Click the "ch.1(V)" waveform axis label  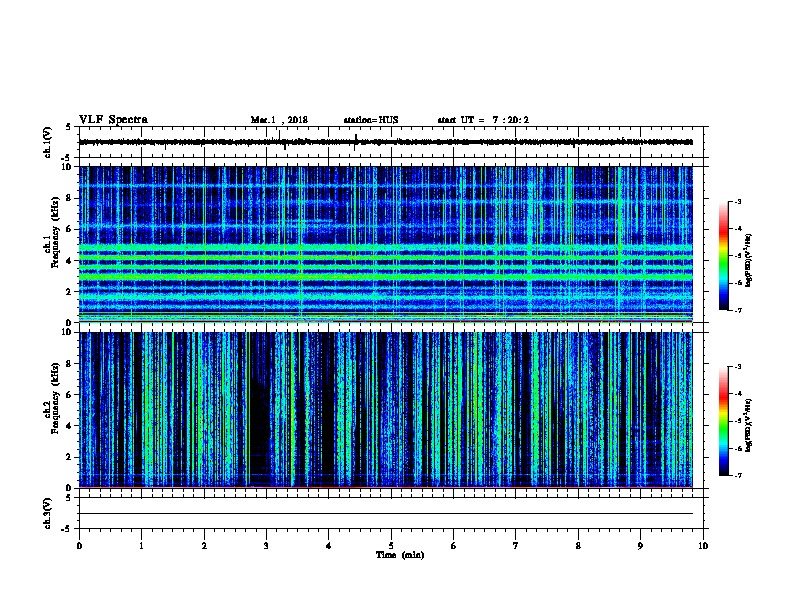[x=48, y=142]
